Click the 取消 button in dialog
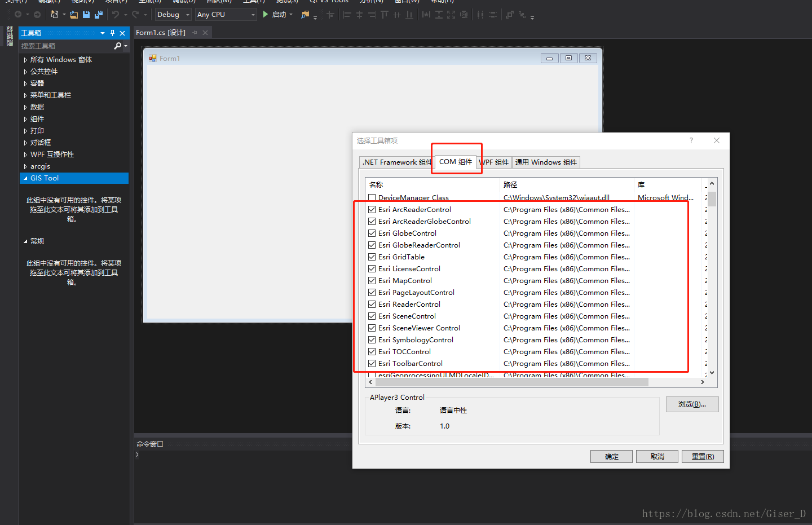Image resolution: width=812 pixels, height=525 pixels. pos(657,457)
